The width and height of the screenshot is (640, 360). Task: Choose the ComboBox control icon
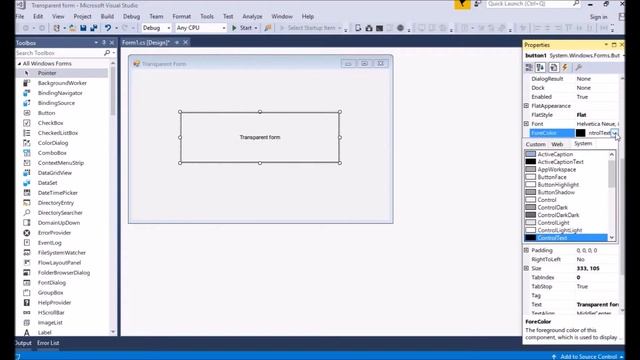27,153
